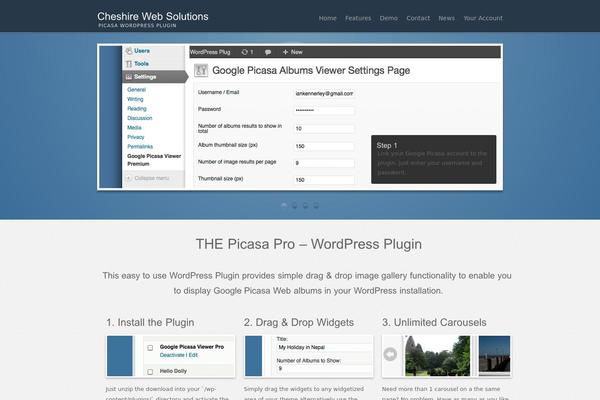Click the Username / Email input field

pyautogui.click(x=324, y=93)
